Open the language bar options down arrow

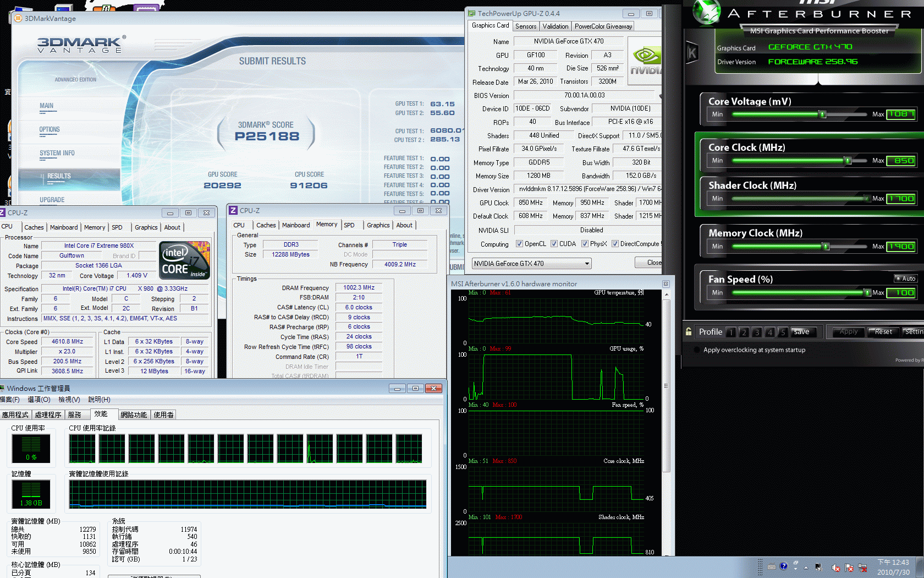click(796, 569)
